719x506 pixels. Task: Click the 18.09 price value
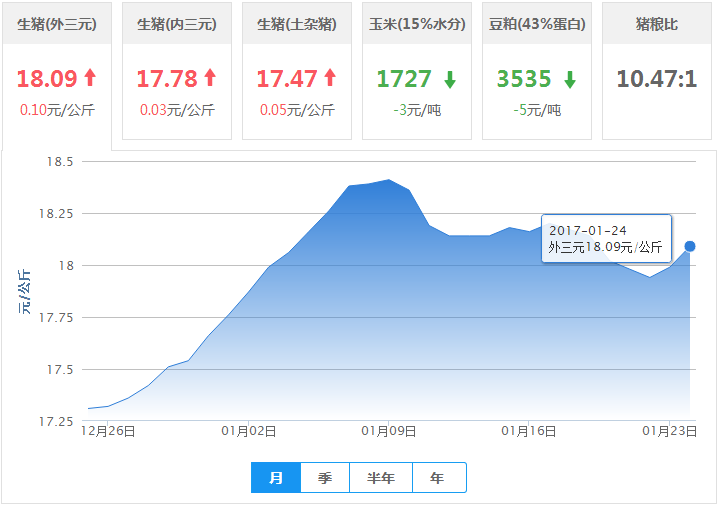click(x=47, y=78)
